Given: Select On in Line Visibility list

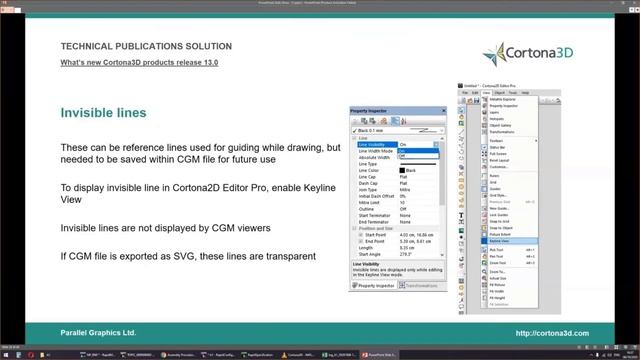Looking at the screenshot, I should click(x=418, y=151).
